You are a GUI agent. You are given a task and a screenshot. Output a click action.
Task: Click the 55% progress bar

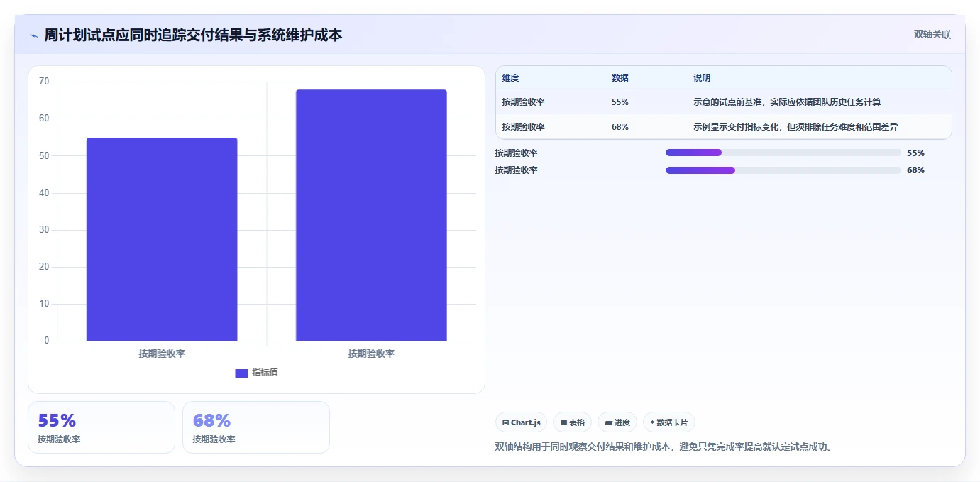tap(783, 153)
